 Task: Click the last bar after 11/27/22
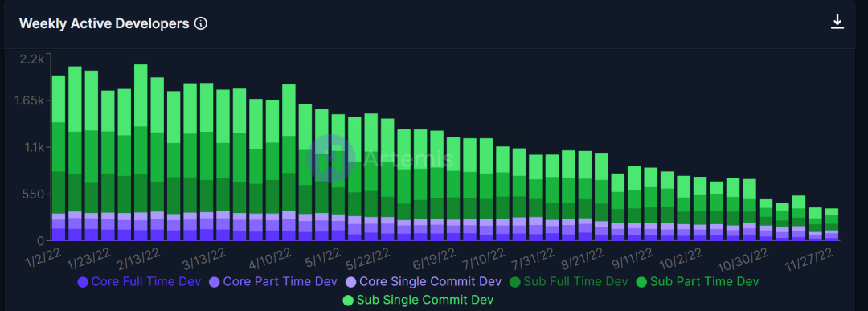coord(832,224)
